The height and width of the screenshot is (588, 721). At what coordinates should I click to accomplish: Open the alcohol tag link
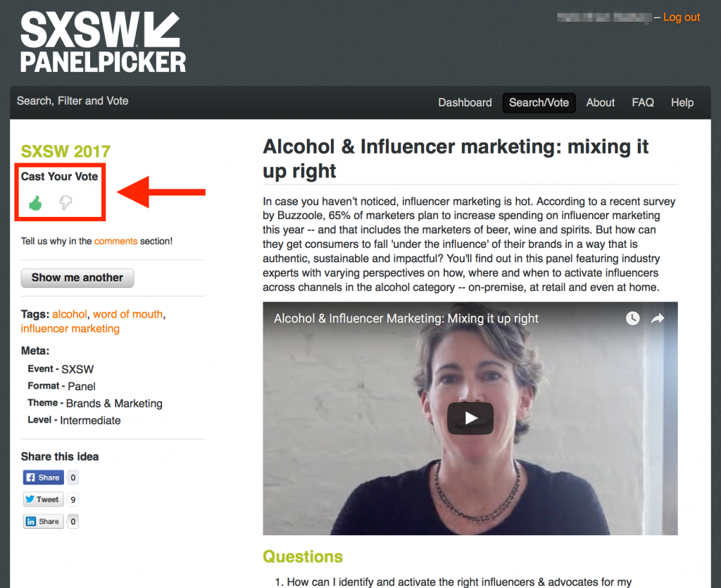pyautogui.click(x=70, y=314)
